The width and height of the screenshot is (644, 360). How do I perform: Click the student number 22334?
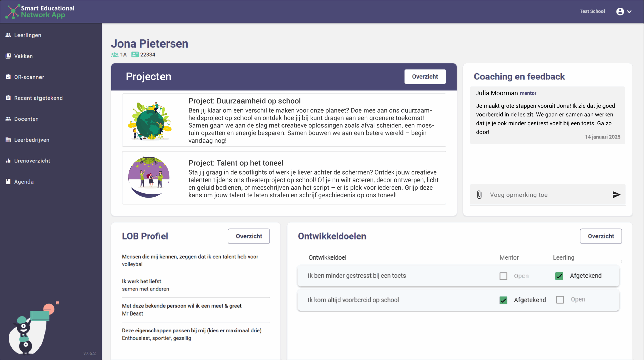pos(148,55)
